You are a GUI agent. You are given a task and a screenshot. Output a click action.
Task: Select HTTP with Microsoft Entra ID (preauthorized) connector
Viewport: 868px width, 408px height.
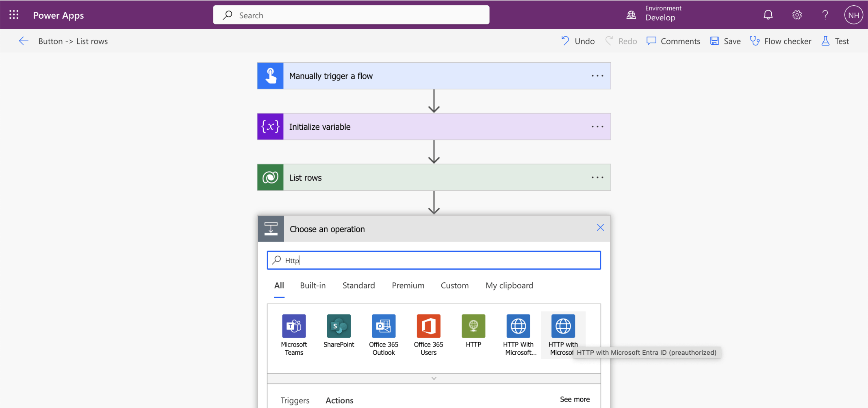pyautogui.click(x=563, y=335)
